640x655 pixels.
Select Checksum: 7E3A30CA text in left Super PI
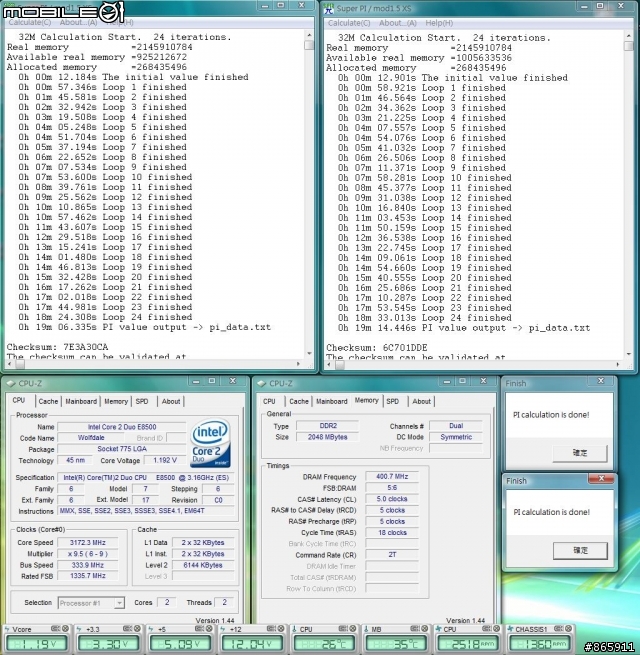pos(57,347)
